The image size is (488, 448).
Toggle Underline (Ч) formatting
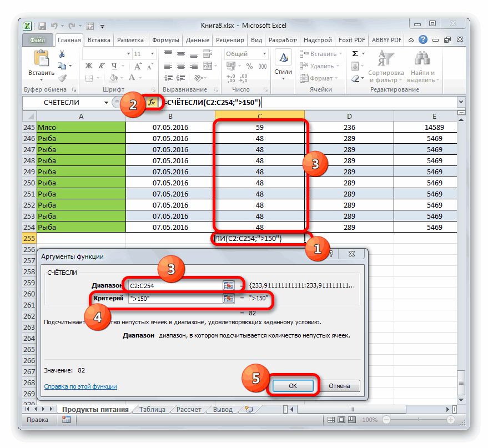pyautogui.click(x=114, y=66)
